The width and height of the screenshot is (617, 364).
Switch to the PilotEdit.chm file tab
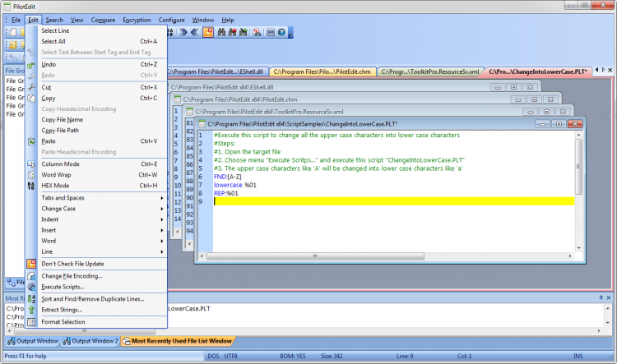click(323, 71)
